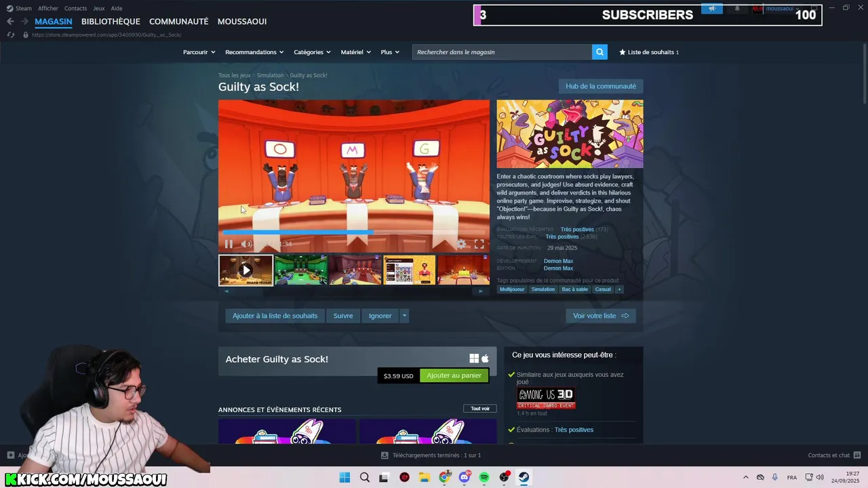Expand the Recommandations dropdown
The width and height of the screenshot is (868, 488).
(255, 52)
